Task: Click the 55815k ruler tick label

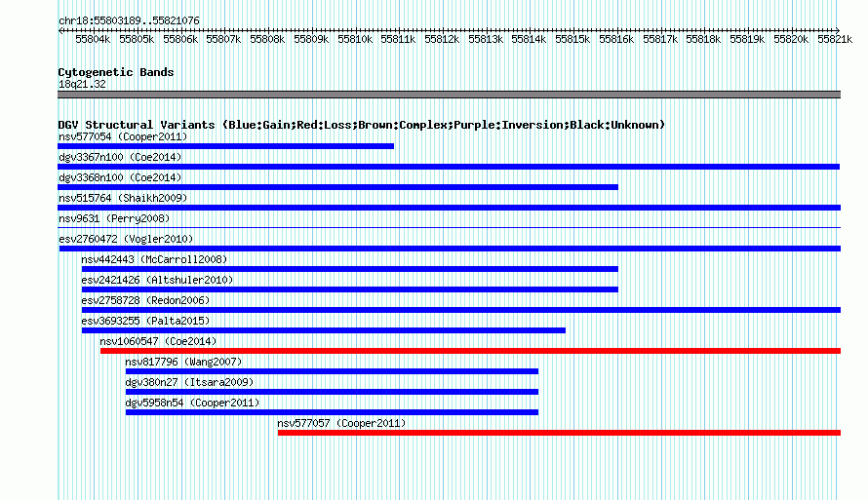Action: 572,39
